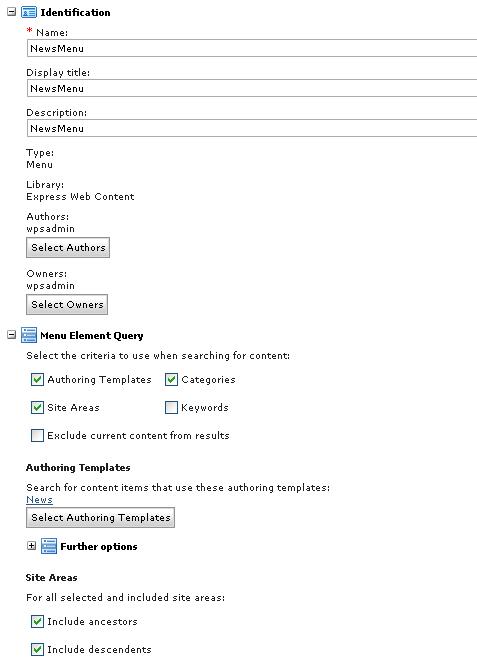Click the Further options list icon
Screen dimensions: 477x664
pyautogui.click(x=49, y=546)
